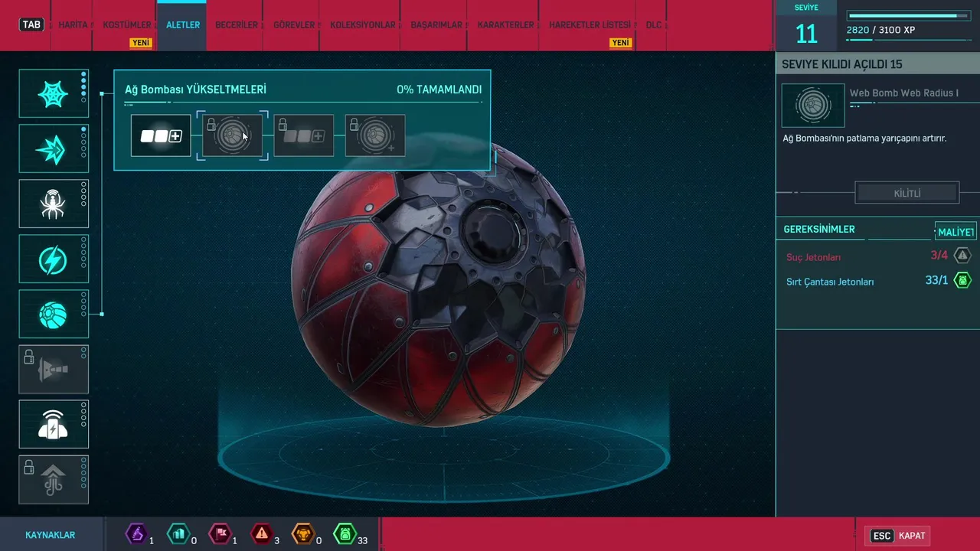
Task: Click the YENİ badge under HAREKETLER LİSTESİ
Action: coord(620,43)
